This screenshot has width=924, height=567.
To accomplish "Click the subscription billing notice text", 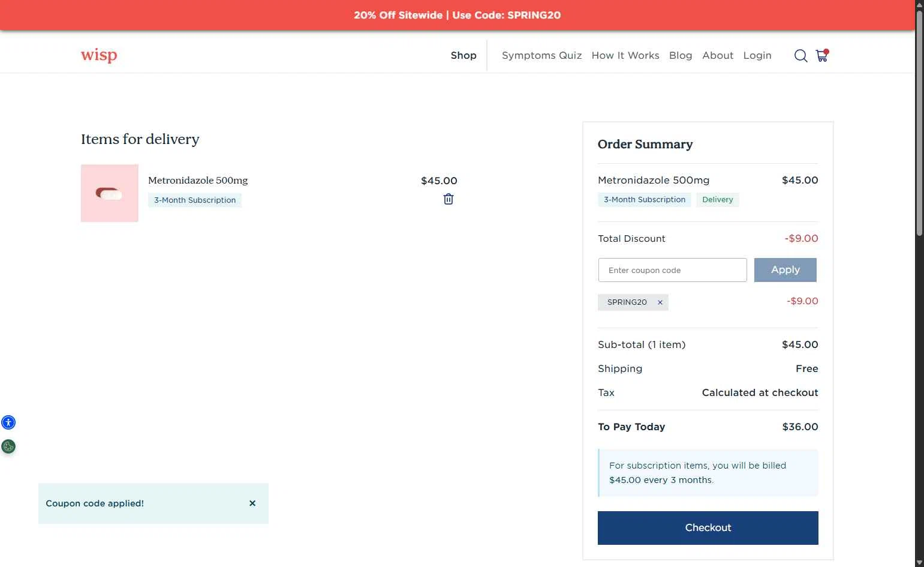I will coord(697,473).
